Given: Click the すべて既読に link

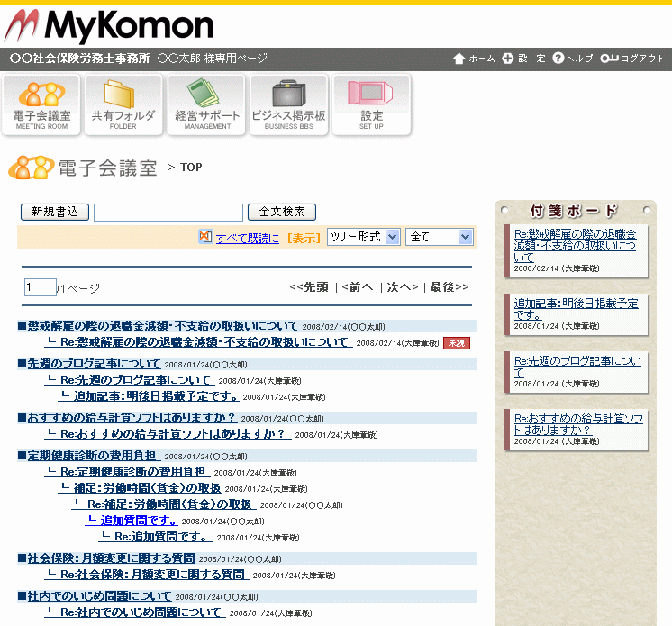Looking at the screenshot, I should (248, 238).
